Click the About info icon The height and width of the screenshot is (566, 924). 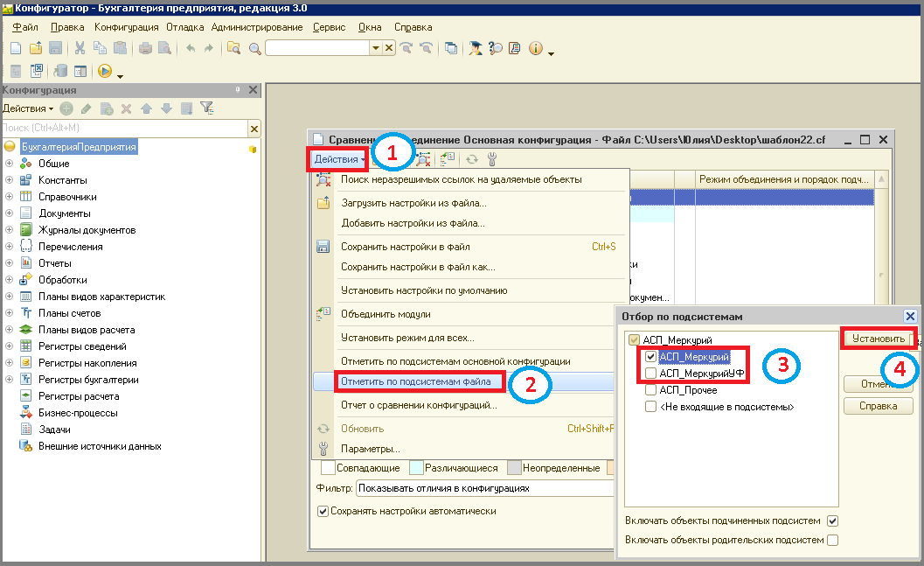pos(535,48)
